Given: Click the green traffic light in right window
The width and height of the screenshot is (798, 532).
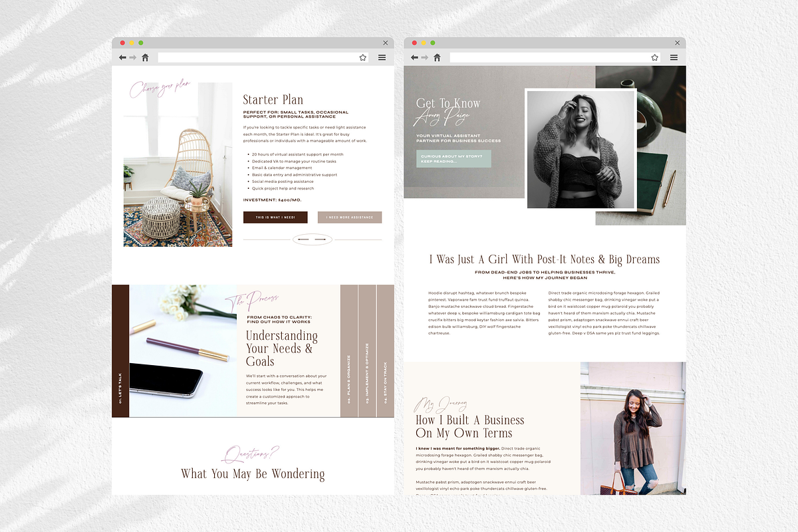Looking at the screenshot, I should 433,43.
